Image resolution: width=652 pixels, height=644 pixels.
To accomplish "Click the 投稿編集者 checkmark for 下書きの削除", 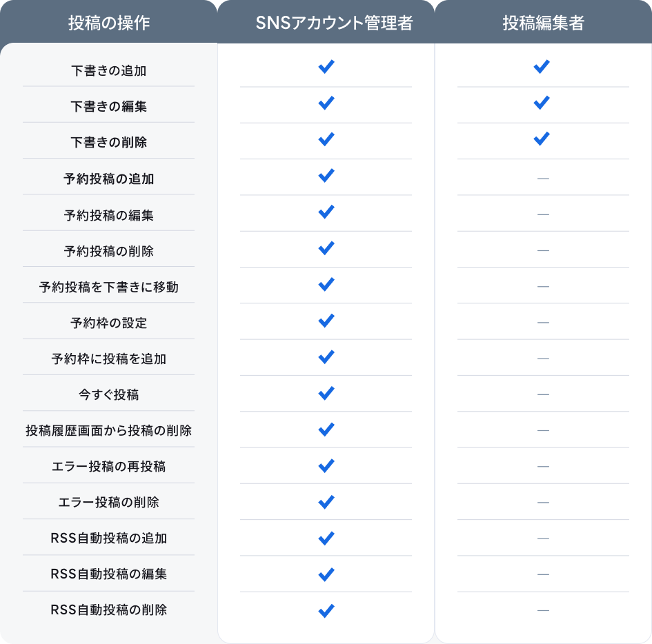I will (x=542, y=139).
